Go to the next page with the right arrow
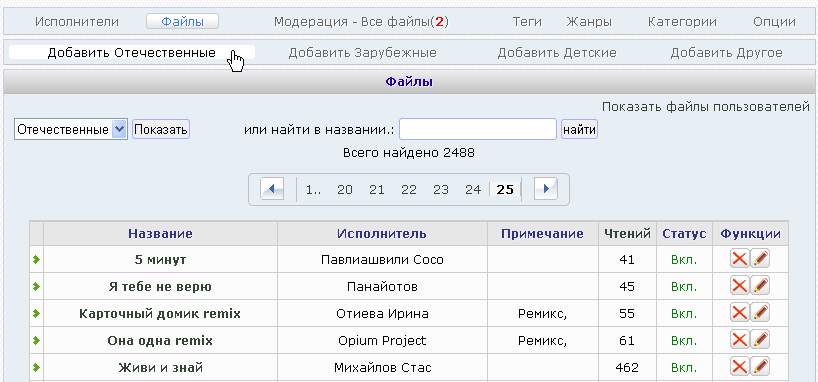Viewport: 818px width, 382px height. click(x=546, y=189)
